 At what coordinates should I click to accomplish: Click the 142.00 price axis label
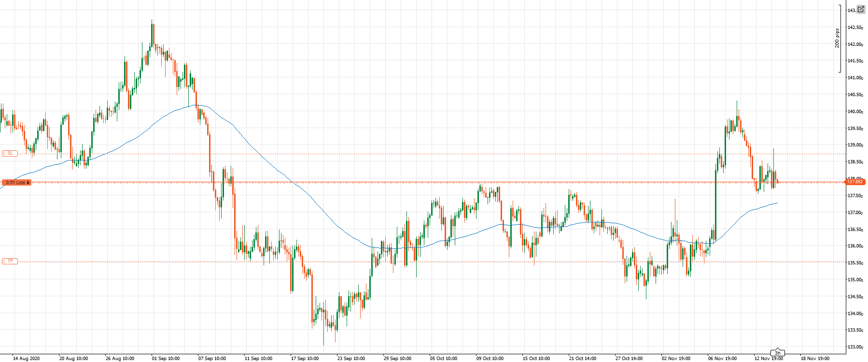tap(855, 44)
